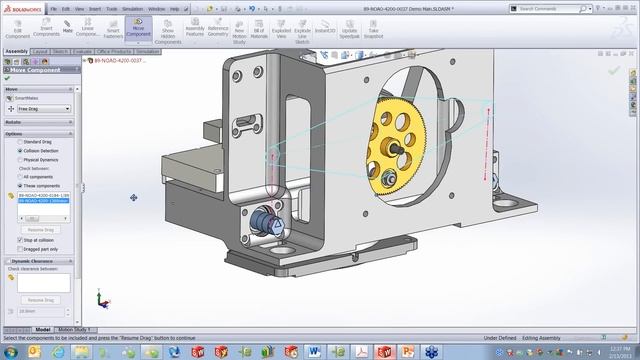The image size is (640, 360).
Task: Click the Windows Start button
Action: (11, 352)
